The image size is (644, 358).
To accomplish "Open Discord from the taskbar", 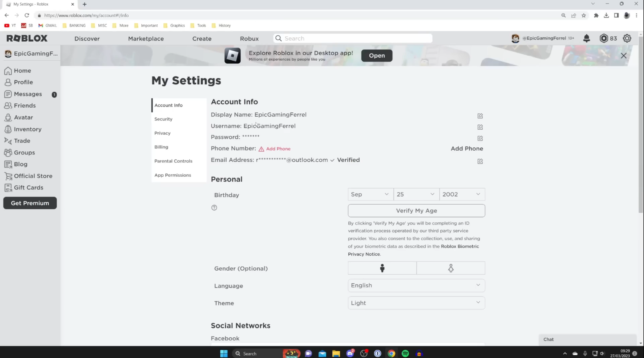I will pos(350,354).
